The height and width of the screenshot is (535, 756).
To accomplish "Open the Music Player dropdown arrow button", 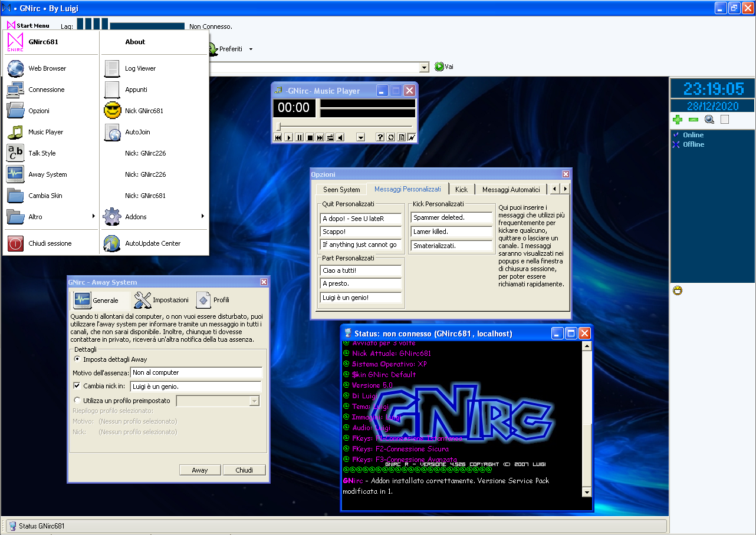I will 361,137.
